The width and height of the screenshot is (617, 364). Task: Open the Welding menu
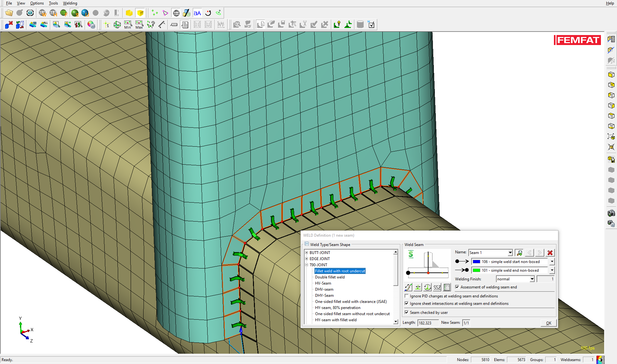tap(70, 3)
